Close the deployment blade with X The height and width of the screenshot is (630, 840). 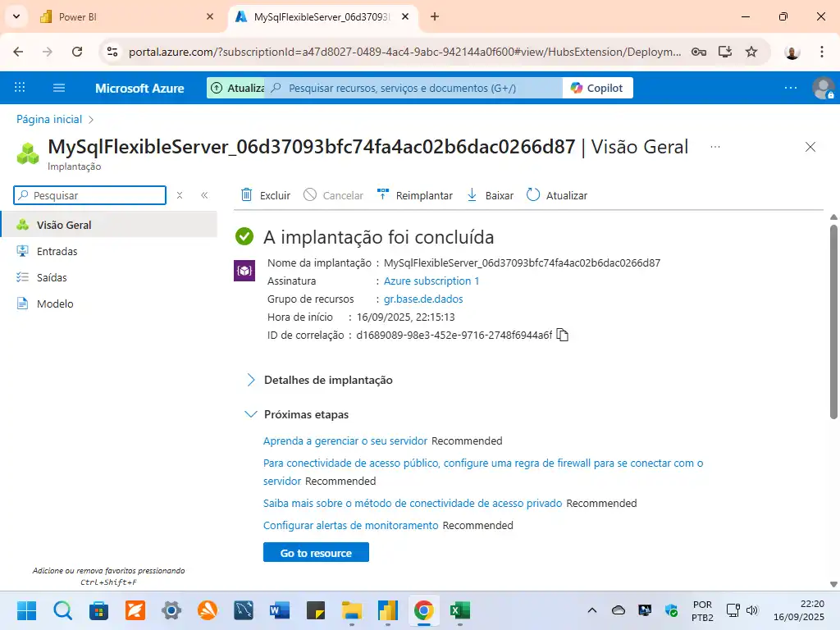tap(810, 147)
